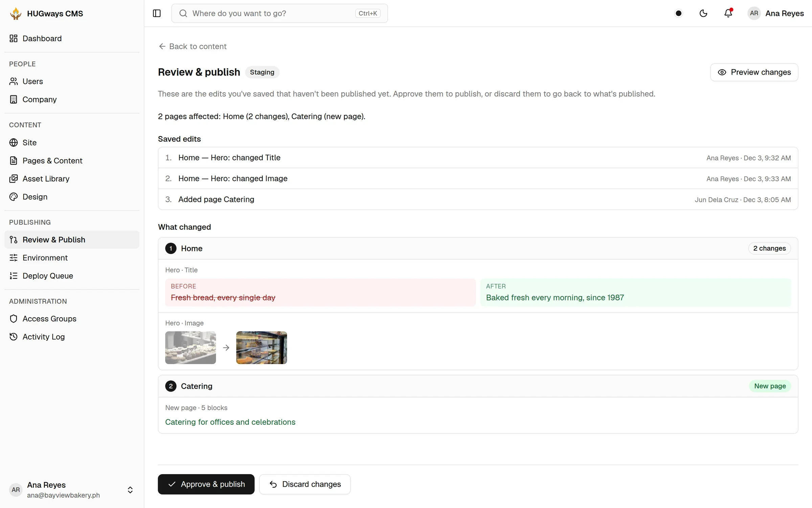Switch to dark mode moon icon
Image resolution: width=812 pixels, height=508 pixels.
[x=703, y=13]
